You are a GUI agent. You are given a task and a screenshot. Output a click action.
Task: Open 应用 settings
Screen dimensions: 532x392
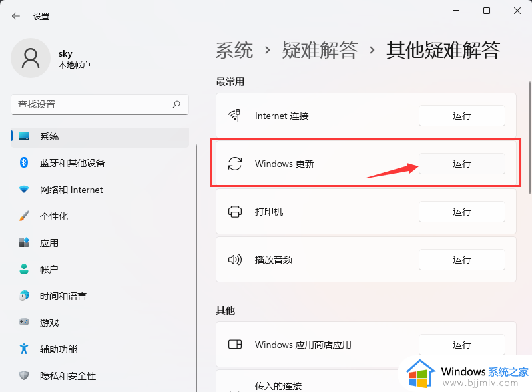coord(100,242)
